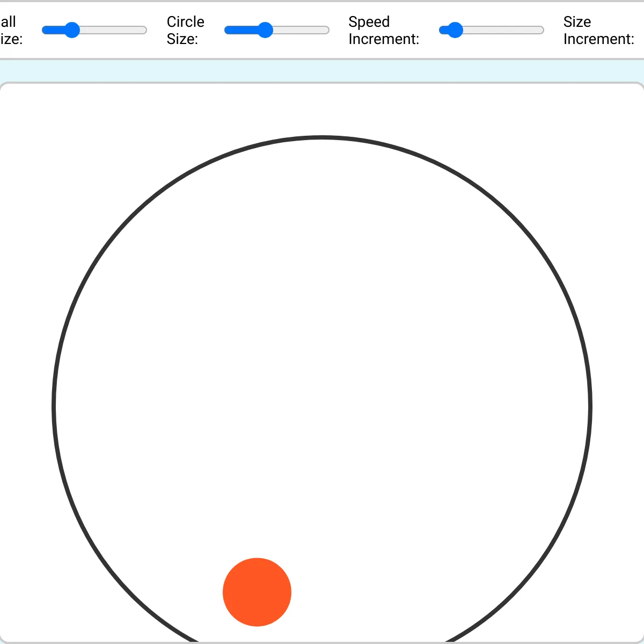Click the gray unfilled part of Circle Size track
The width and height of the screenshot is (644, 644).
coord(301,30)
